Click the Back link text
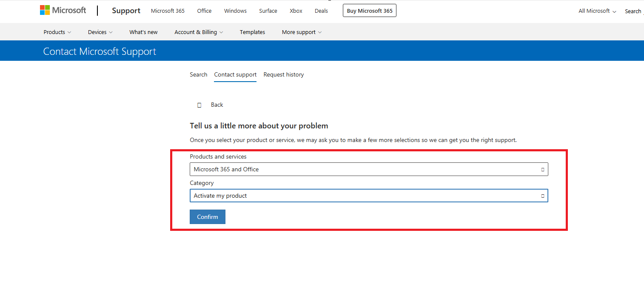Viewport: 644px width, 298px height. [217, 105]
